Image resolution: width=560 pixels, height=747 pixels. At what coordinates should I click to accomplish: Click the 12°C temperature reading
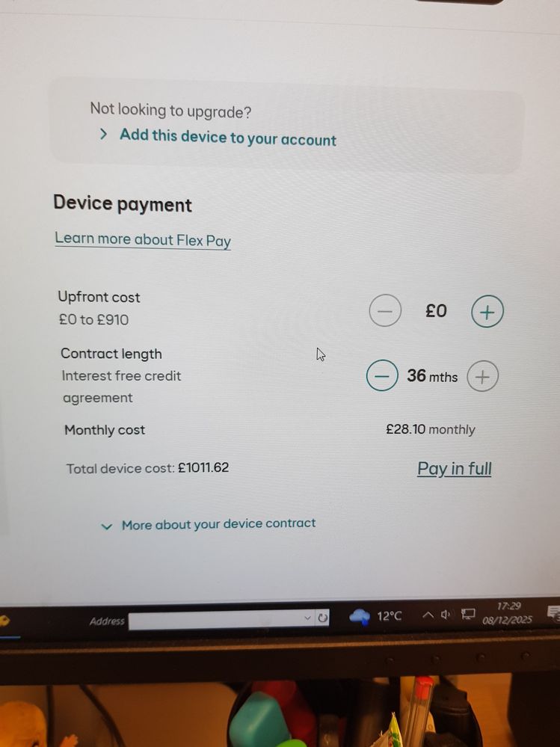tap(389, 616)
